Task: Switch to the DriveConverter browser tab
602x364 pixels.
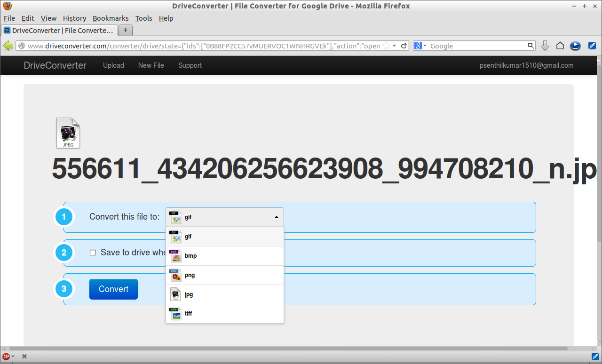Action: pos(59,30)
